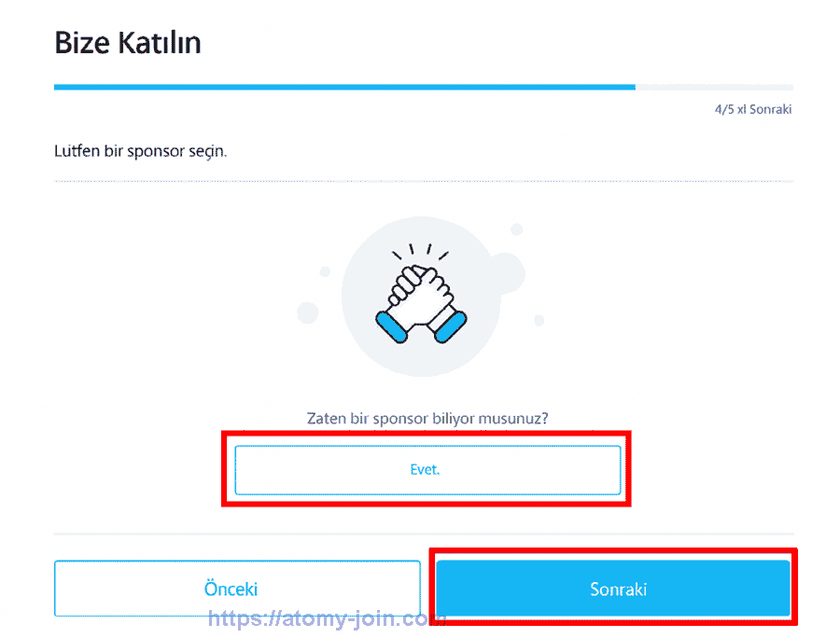
Task: Click the left blue cuff of handshake
Action: tap(390, 326)
